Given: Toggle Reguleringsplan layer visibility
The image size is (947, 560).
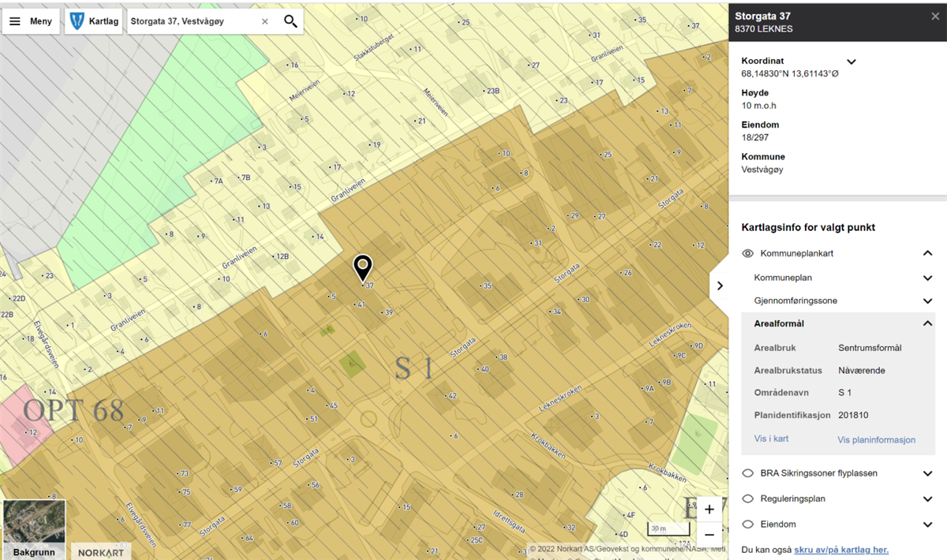Looking at the screenshot, I should [748, 498].
